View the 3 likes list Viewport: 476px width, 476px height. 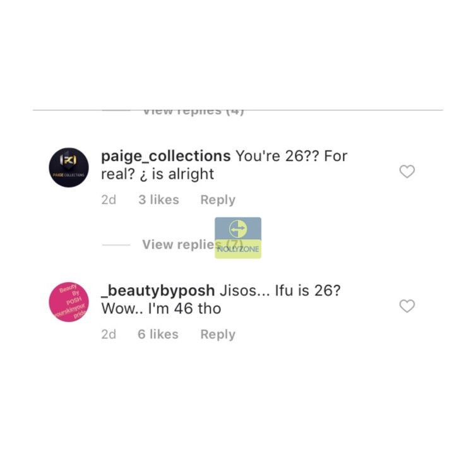tap(158, 199)
